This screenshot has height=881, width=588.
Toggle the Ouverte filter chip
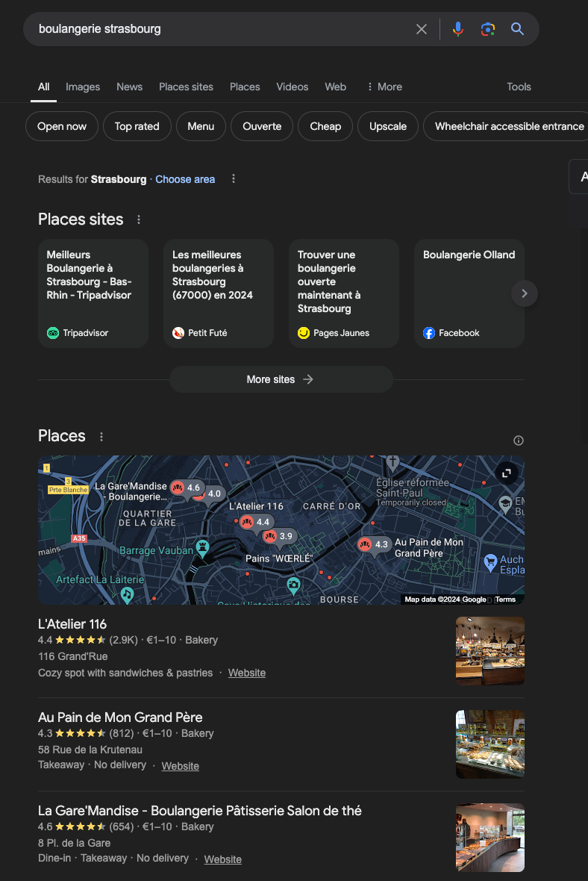[262, 126]
